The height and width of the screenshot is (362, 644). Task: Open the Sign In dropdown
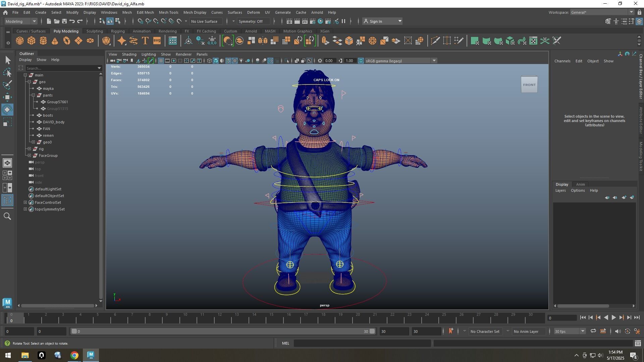click(x=382, y=21)
